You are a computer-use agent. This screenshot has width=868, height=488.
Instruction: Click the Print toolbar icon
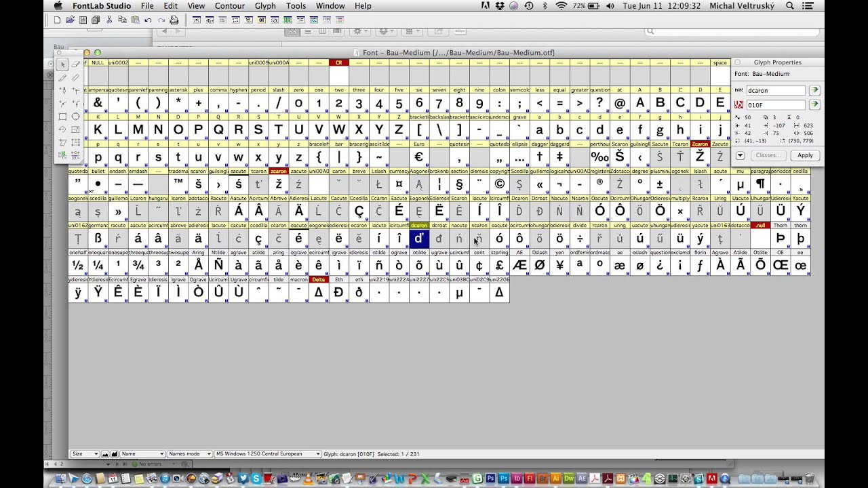click(x=174, y=20)
